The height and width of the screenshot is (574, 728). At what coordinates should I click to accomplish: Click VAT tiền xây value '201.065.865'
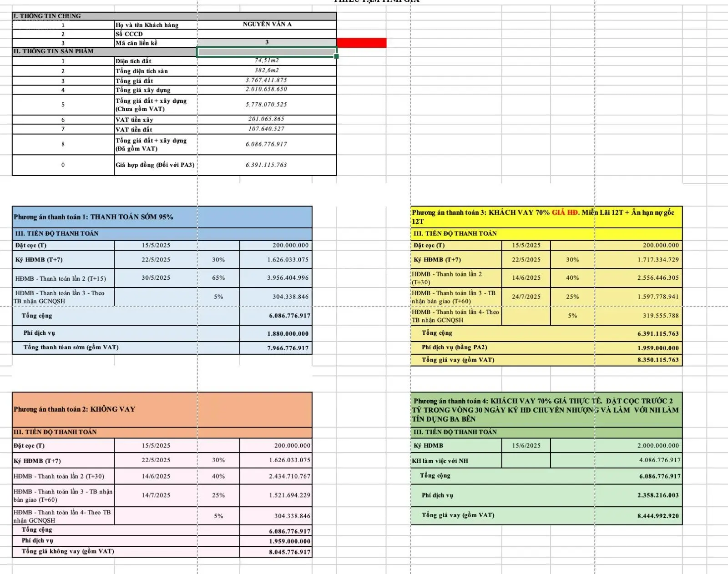pyautogui.click(x=267, y=119)
